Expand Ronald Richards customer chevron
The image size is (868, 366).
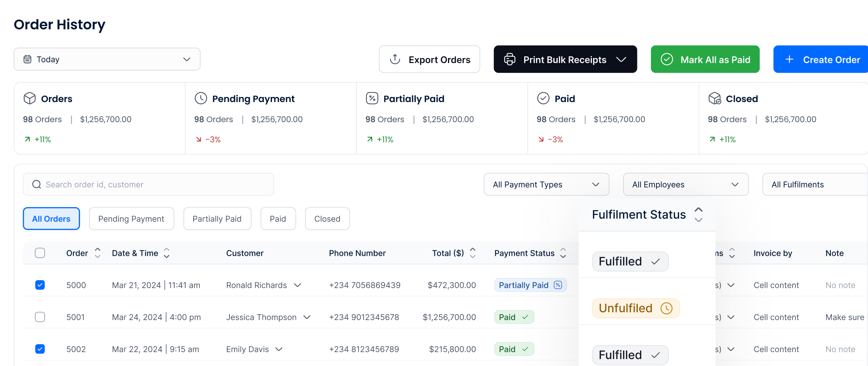[297, 285]
